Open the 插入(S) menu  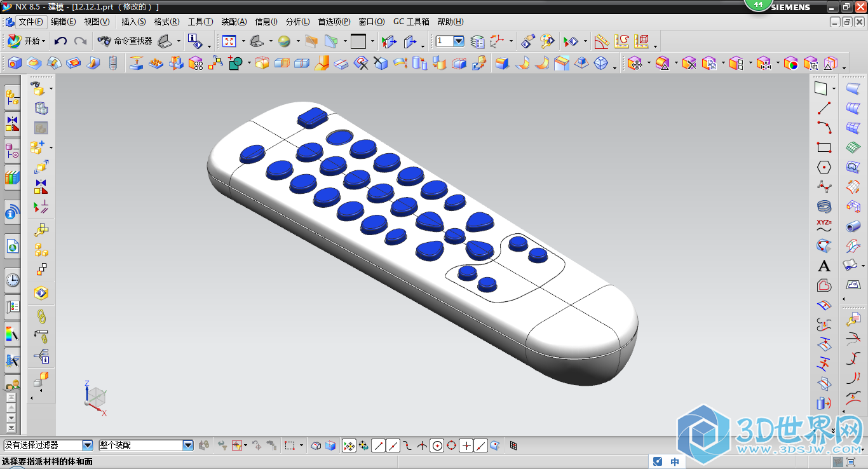[x=133, y=22]
